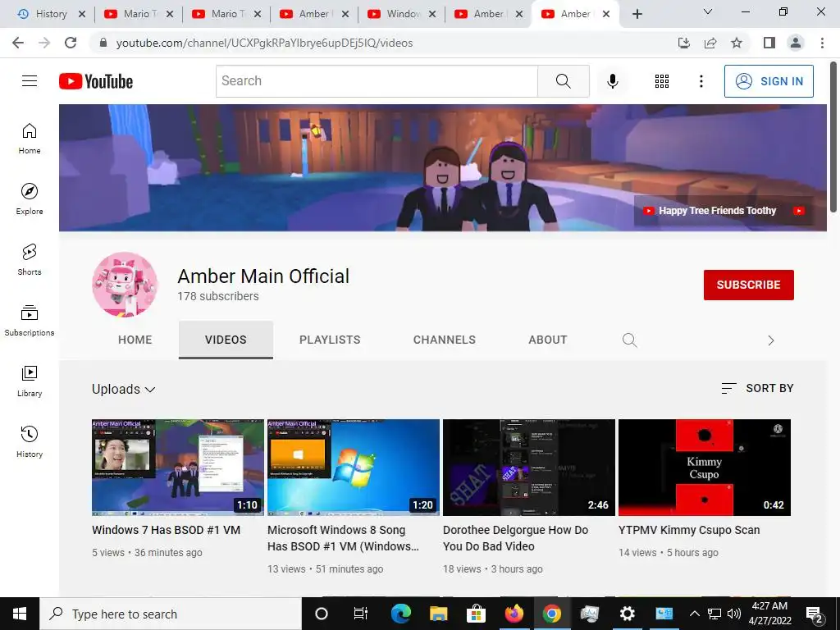Image resolution: width=840 pixels, height=630 pixels.
Task: Switch to the HOME channel tab
Action: 135,340
